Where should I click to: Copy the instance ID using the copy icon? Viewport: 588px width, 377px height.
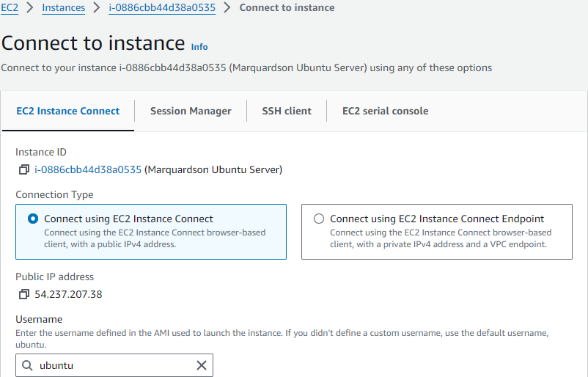point(24,170)
